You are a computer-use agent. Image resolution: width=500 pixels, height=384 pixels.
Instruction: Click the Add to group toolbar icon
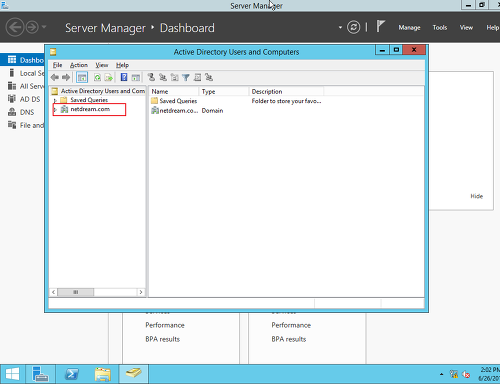coord(209,77)
